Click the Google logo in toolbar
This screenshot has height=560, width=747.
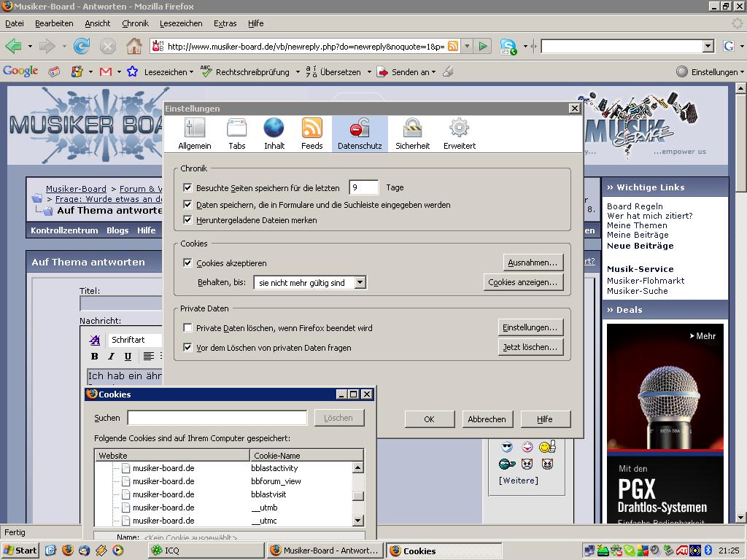coord(20,71)
